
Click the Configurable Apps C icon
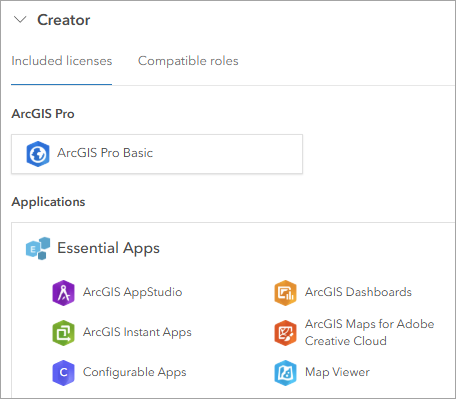point(63,373)
